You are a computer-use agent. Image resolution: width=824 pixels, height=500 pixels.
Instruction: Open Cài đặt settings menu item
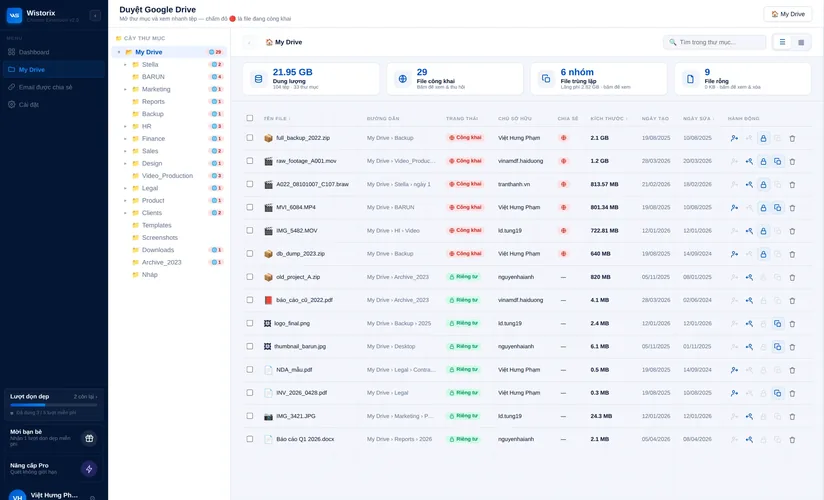54,105
